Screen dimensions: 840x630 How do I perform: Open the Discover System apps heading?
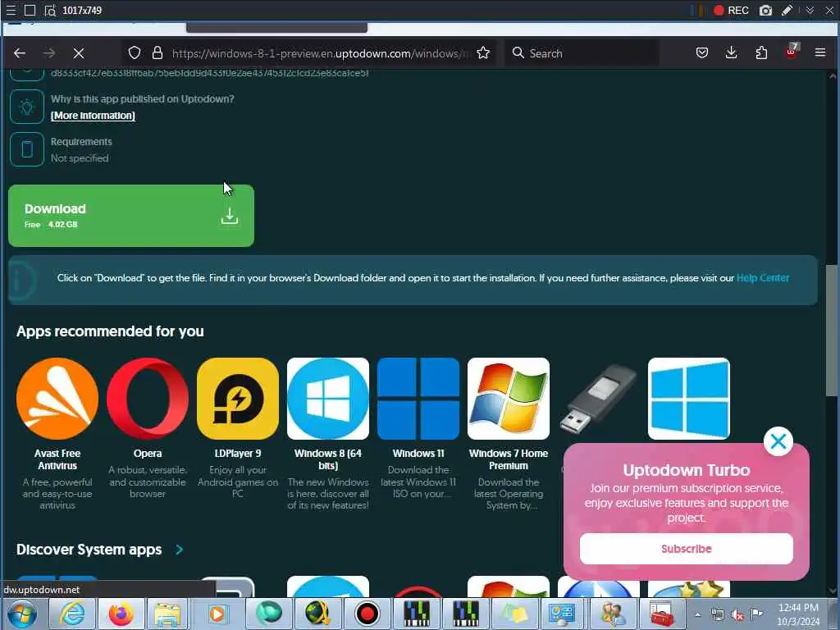click(89, 550)
